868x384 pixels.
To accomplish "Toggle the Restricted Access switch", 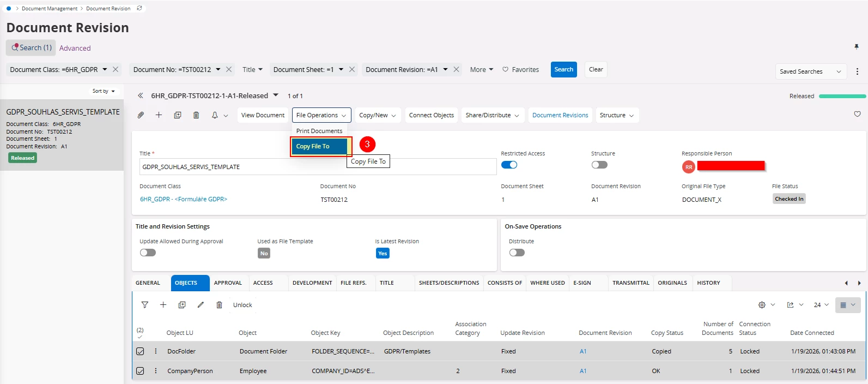I will pos(509,165).
